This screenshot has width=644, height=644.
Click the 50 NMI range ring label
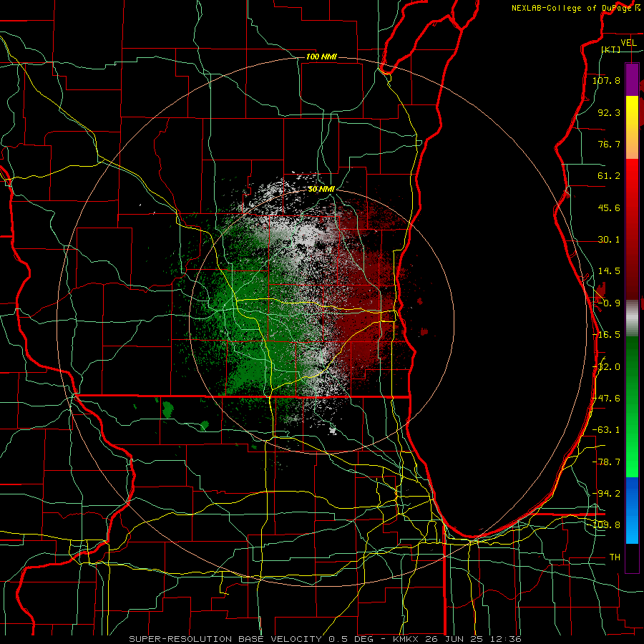[321, 189]
